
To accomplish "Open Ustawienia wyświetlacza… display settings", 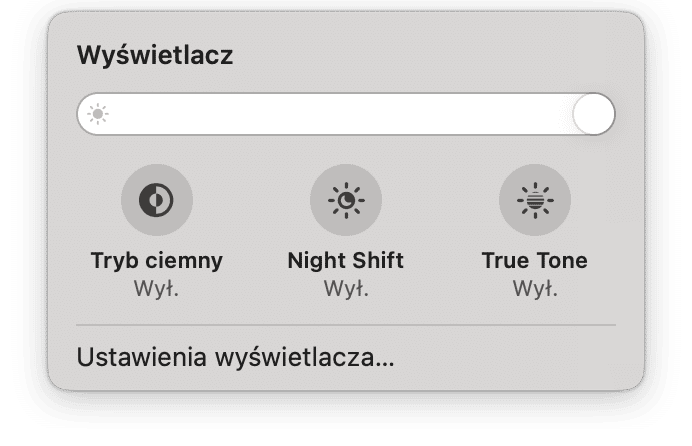I will (x=235, y=357).
